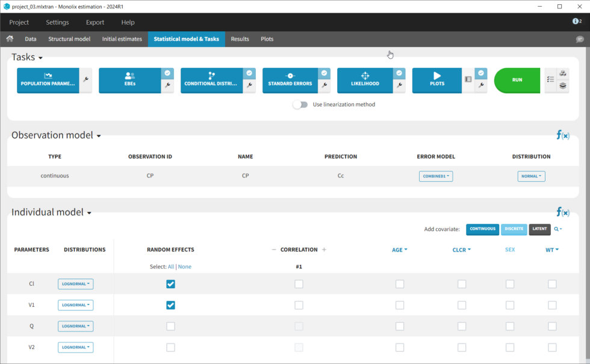Open the COMBINED1 error model dropdown

pyautogui.click(x=436, y=176)
